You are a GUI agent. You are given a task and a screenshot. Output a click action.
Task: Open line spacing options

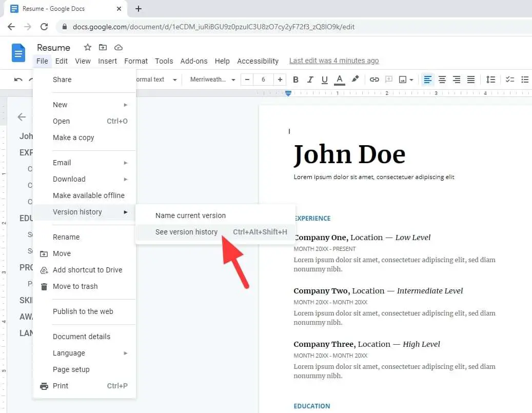point(490,80)
